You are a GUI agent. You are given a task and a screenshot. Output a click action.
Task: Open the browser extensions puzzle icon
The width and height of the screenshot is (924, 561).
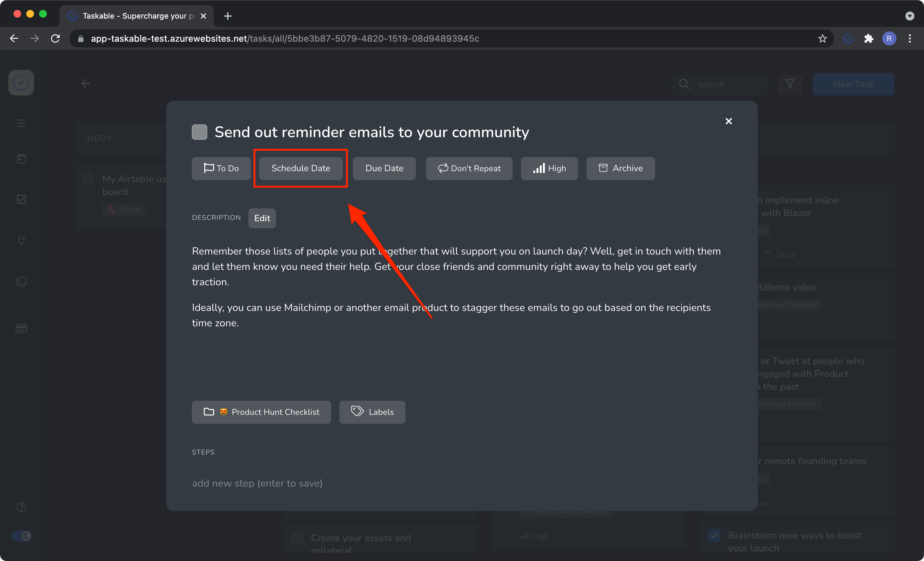(868, 38)
